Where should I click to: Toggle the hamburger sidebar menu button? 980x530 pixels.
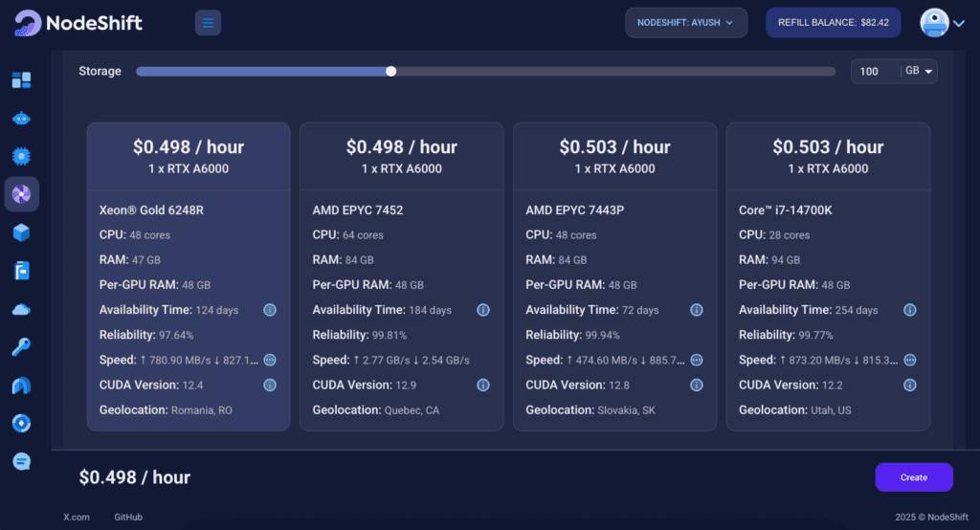208,23
